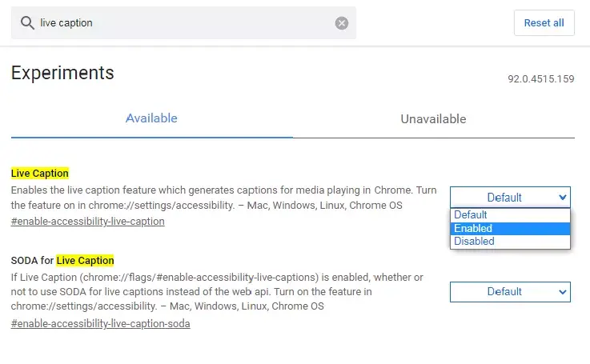Click the magnifying glass search icon
The width and height of the screenshot is (590, 364).
tap(27, 23)
